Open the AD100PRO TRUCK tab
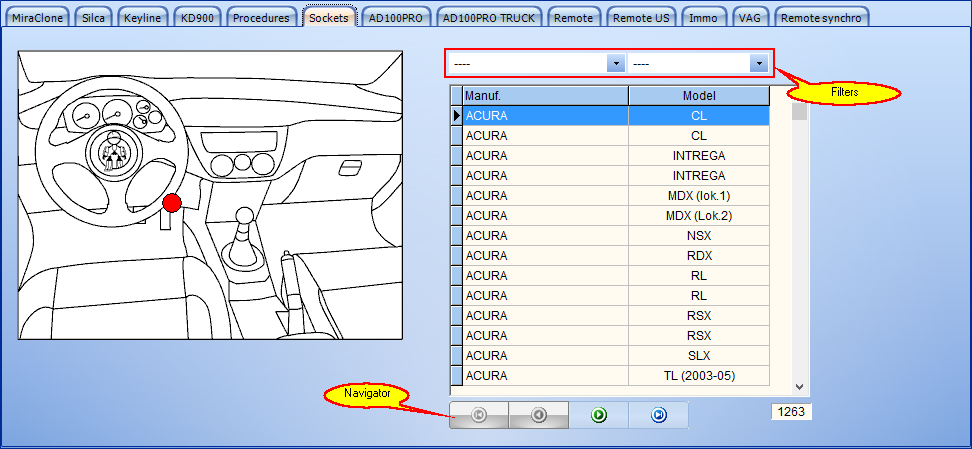972x449 pixels. click(x=488, y=18)
